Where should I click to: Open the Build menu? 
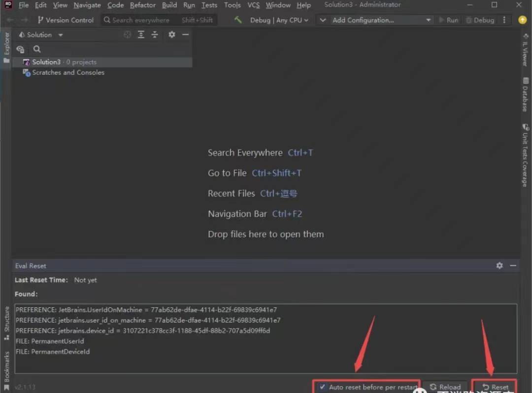(169, 5)
